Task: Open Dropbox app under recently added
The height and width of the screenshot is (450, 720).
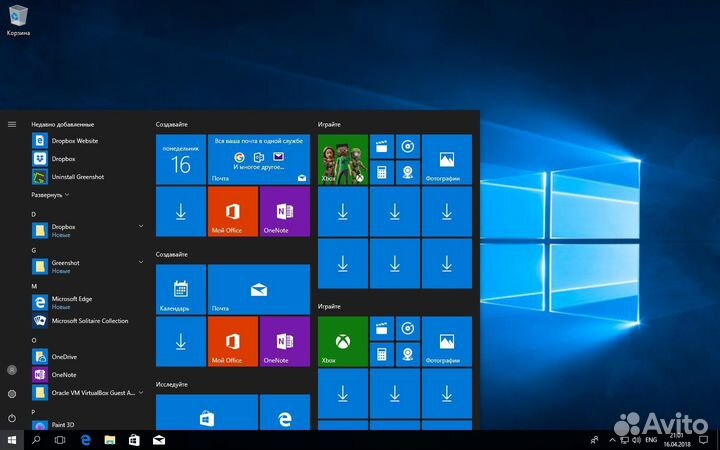Action: click(x=88, y=158)
